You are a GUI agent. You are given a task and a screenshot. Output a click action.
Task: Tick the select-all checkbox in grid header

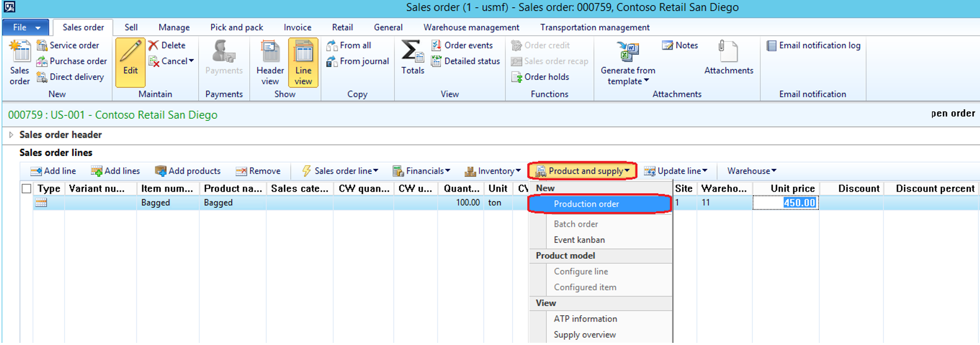pos(26,188)
